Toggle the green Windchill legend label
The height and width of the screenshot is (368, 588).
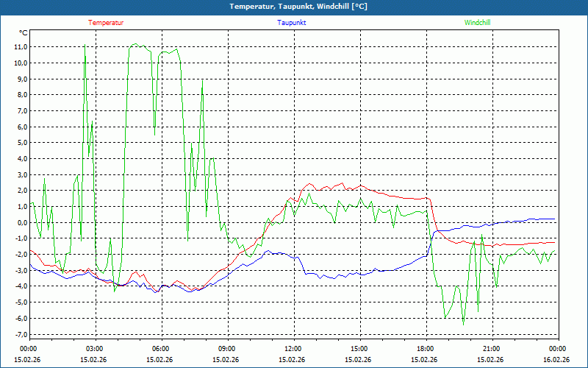coord(477,23)
